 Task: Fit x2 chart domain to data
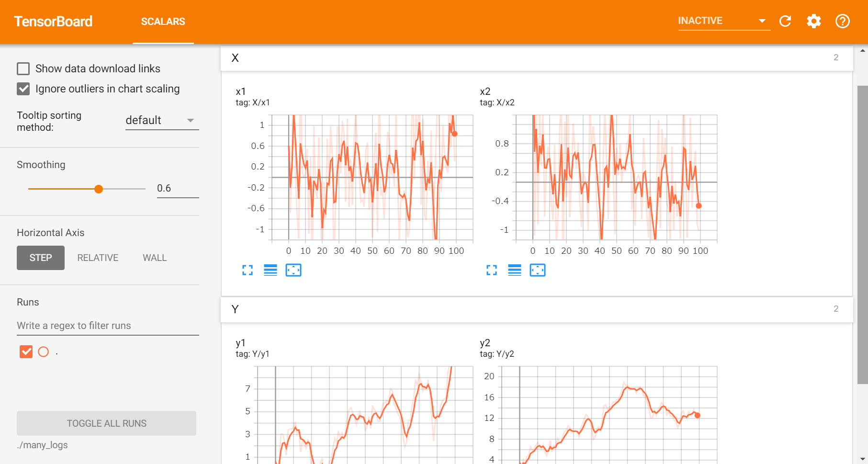coord(538,270)
